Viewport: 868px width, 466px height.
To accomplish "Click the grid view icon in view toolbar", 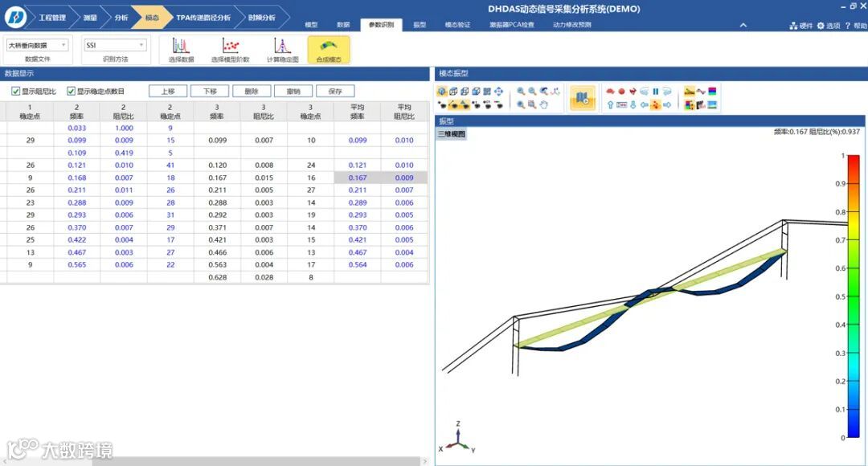I will [x=487, y=92].
